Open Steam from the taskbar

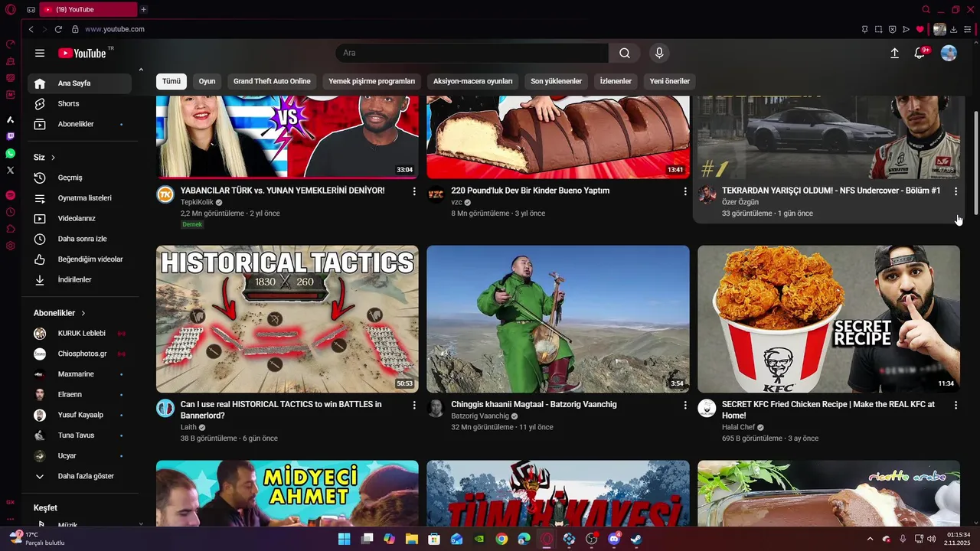635,539
